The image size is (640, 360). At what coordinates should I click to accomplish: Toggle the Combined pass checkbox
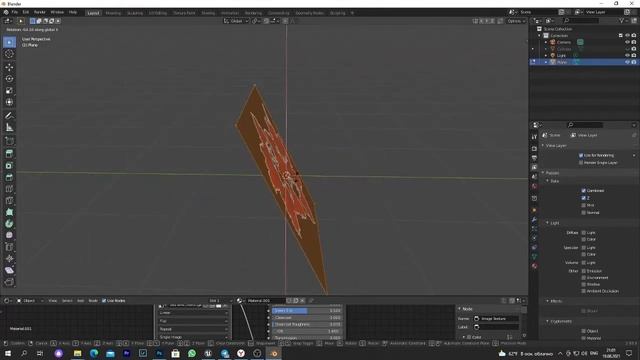coord(584,191)
